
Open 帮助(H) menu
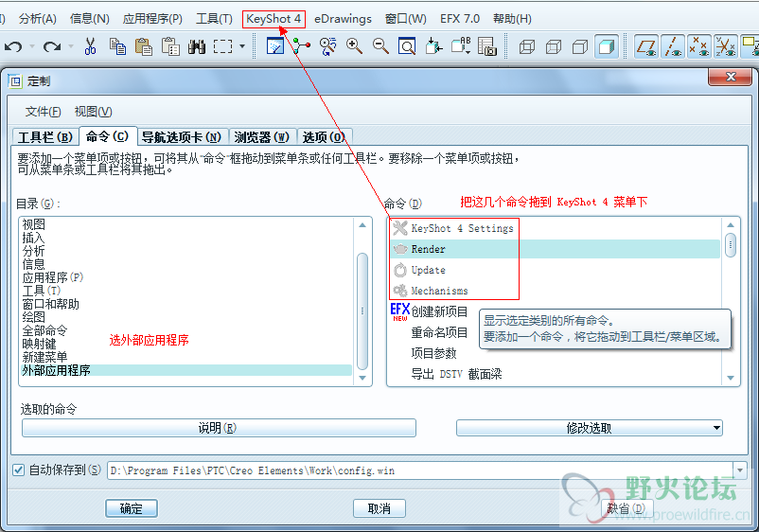tap(512, 19)
